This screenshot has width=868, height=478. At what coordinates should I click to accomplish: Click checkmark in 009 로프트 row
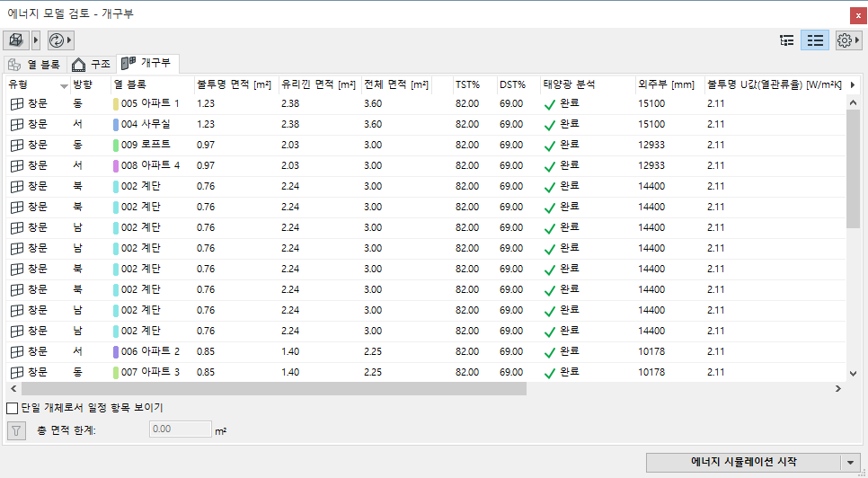click(549, 146)
